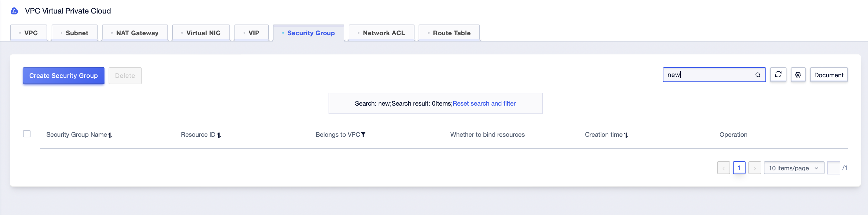This screenshot has width=868, height=215.
Task: Click Reset search and filter link
Action: pyautogui.click(x=484, y=104)
